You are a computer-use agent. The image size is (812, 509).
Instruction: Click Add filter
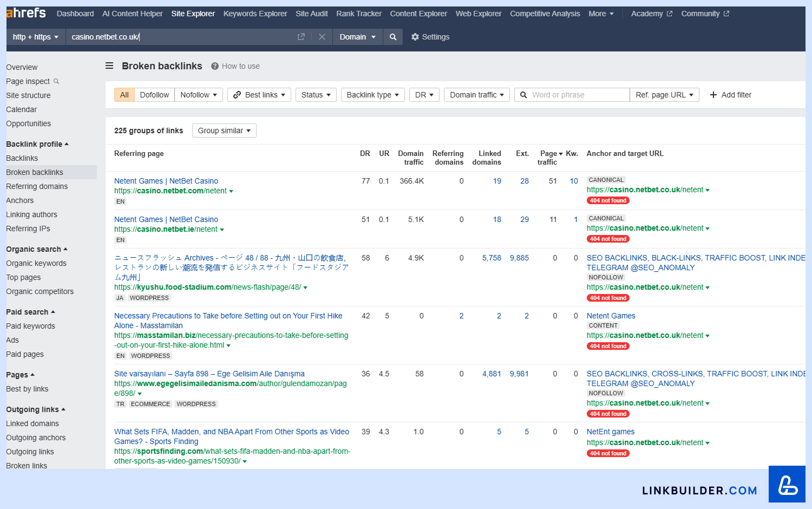tap(730, 95)
